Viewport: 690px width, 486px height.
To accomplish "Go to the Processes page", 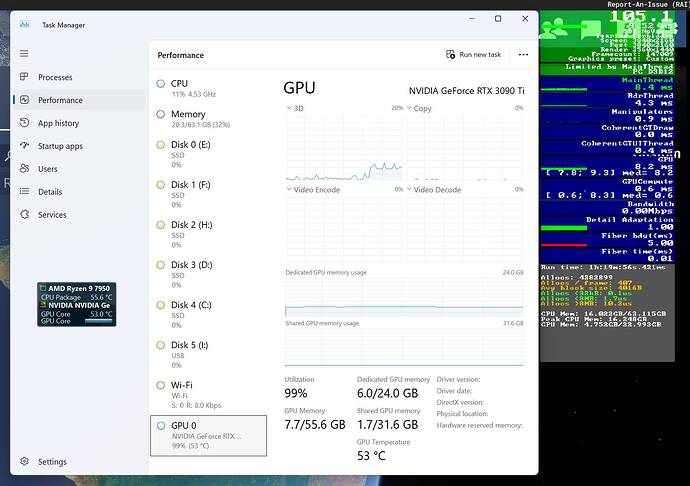I will coord(54,77).
